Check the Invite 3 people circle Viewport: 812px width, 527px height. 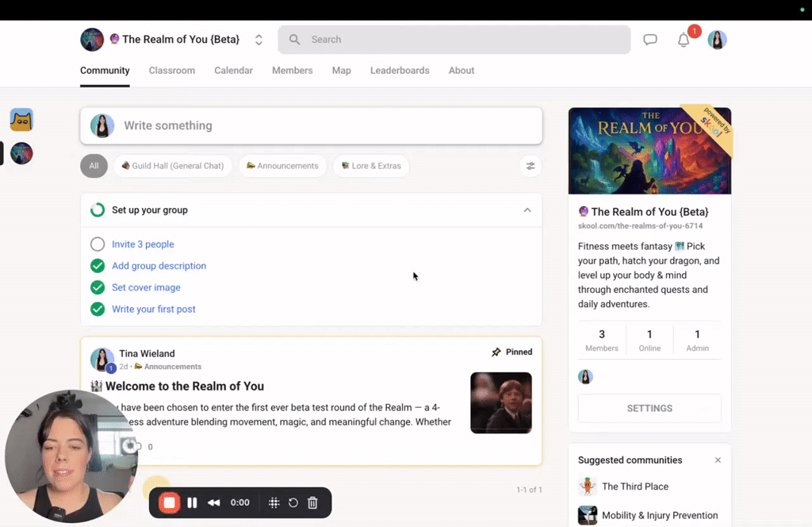tap(98, 244)
